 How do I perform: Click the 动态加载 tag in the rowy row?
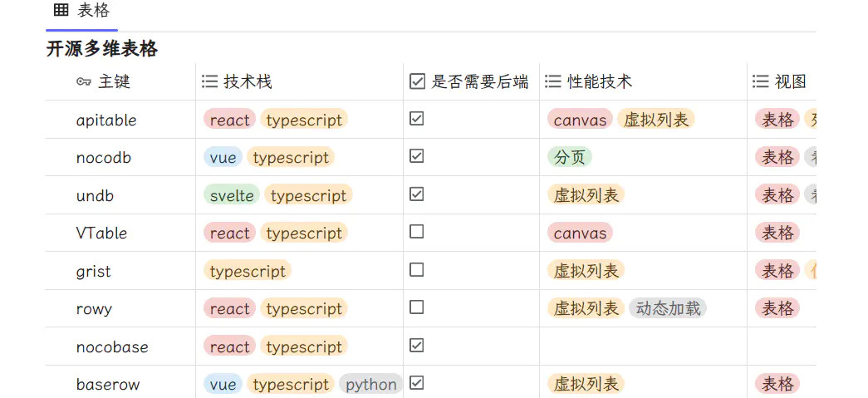point(668,308)
